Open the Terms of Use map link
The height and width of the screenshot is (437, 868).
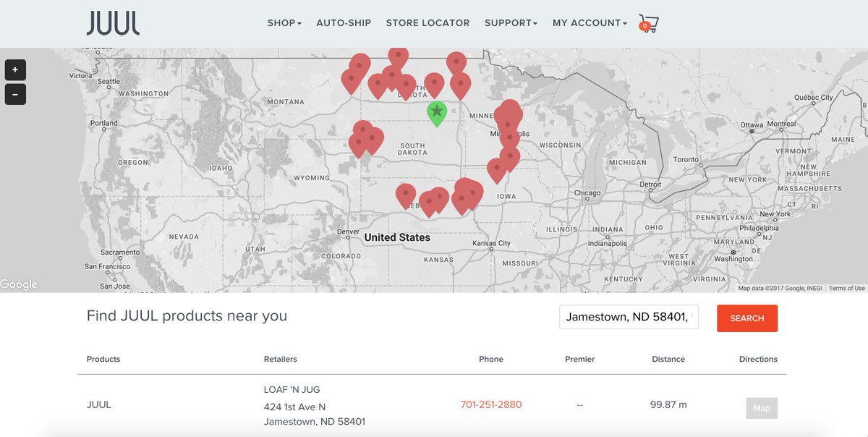tap(847, 288)
